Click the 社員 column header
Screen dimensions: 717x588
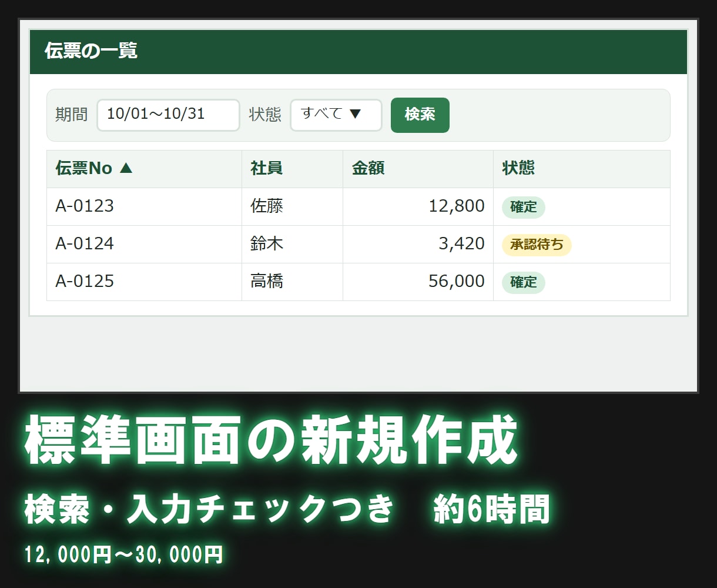coord(292,169)
